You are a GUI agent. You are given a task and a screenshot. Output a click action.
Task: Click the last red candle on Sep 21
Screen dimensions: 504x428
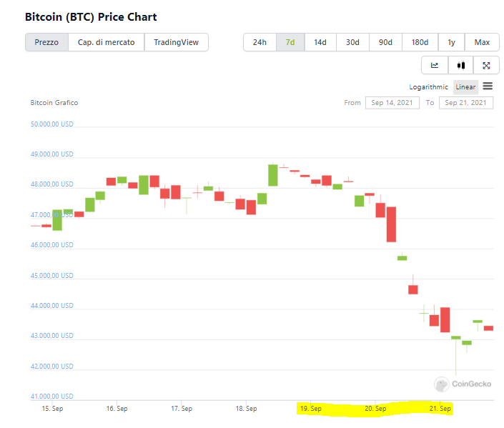tap(488, 328)
